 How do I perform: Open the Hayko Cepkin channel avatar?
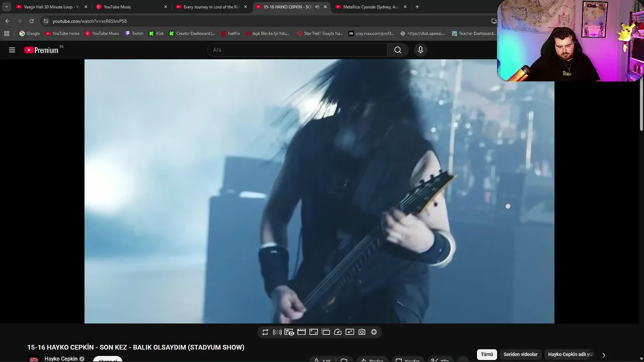tap(34, 359)
